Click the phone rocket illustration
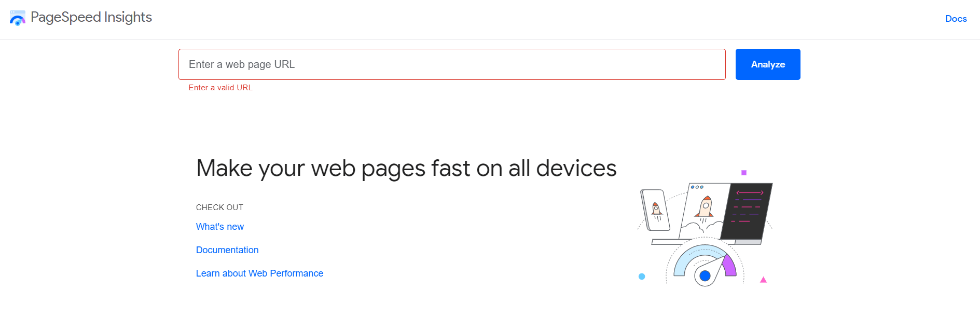980x331 pixels. [655, 210]
